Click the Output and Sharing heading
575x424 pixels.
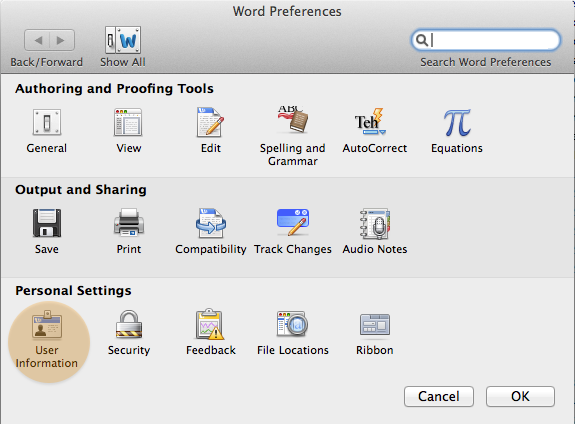[x=81, y=190]
